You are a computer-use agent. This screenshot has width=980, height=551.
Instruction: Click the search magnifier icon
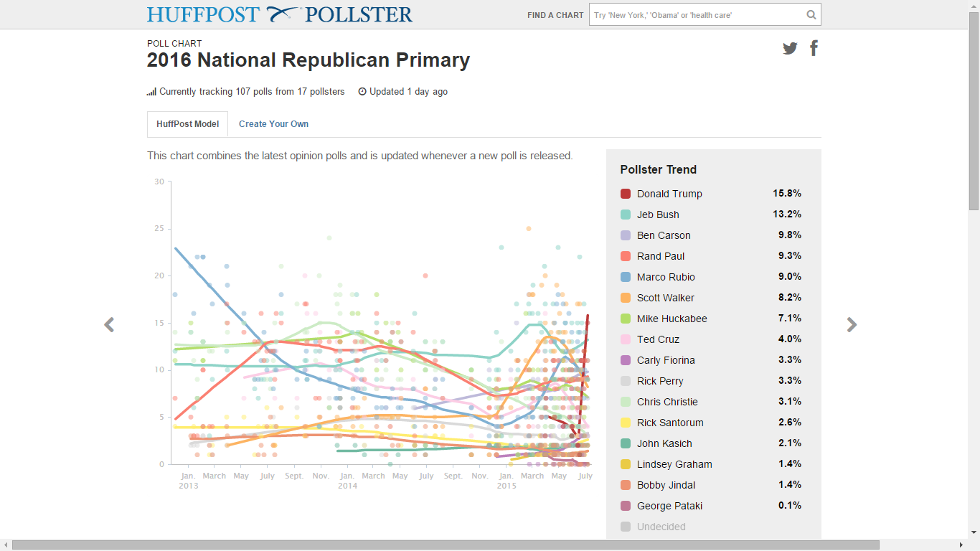coord(811,15)
